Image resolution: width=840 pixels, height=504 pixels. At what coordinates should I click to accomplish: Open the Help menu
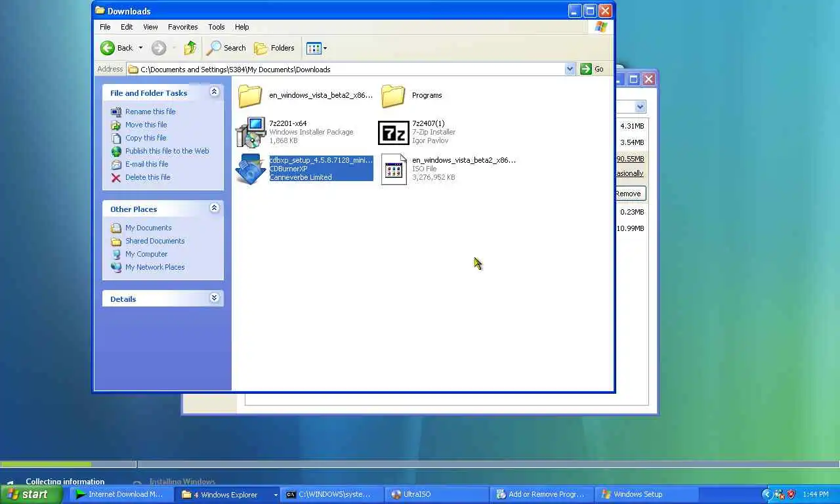click(x=241, y=27)
